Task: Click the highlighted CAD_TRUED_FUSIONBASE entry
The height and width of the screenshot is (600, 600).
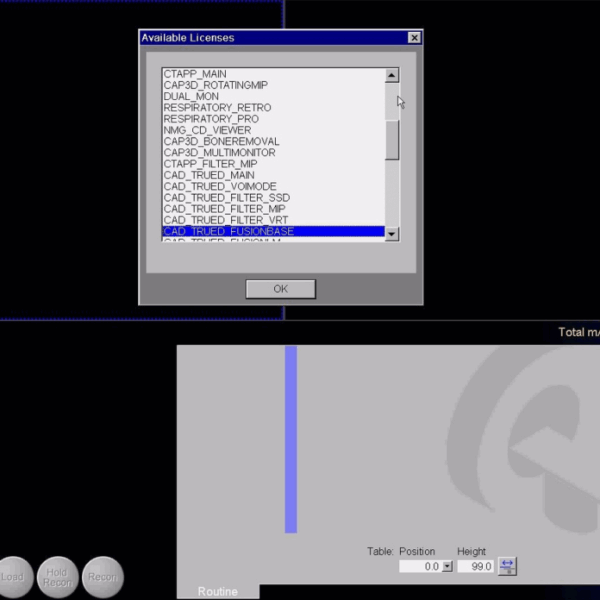Action: (229, 231)
